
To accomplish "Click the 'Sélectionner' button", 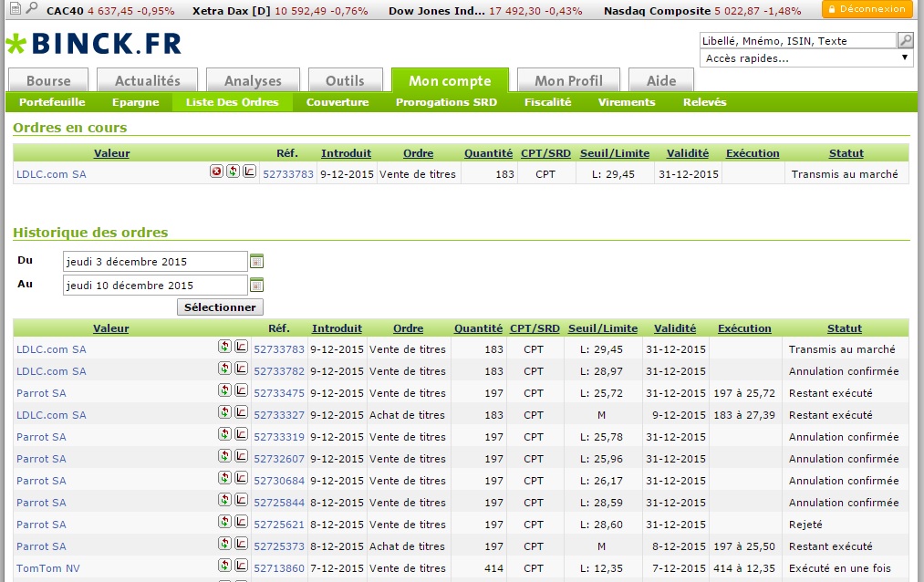I will (220, 307).
